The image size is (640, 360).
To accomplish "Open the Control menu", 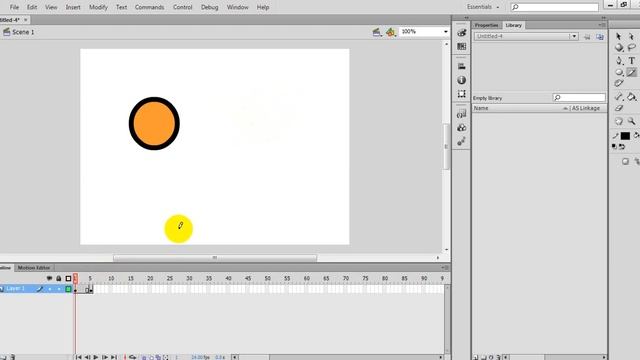I will click(182, 7).
